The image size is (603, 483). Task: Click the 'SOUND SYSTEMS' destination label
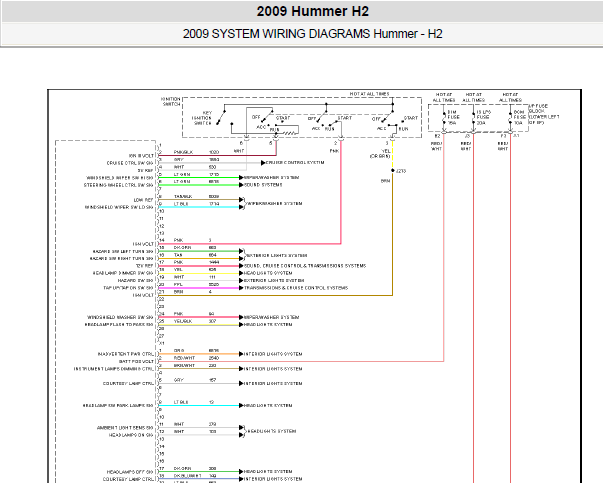[x=263, y=185]
